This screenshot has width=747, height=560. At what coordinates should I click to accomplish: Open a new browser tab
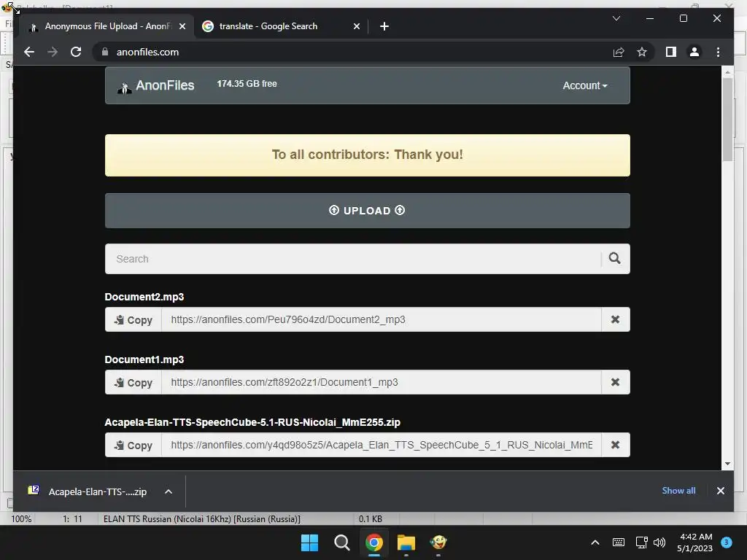[x=384, y=26]
